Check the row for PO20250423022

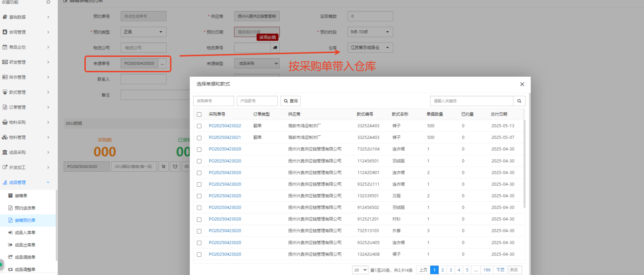[199, 126]
